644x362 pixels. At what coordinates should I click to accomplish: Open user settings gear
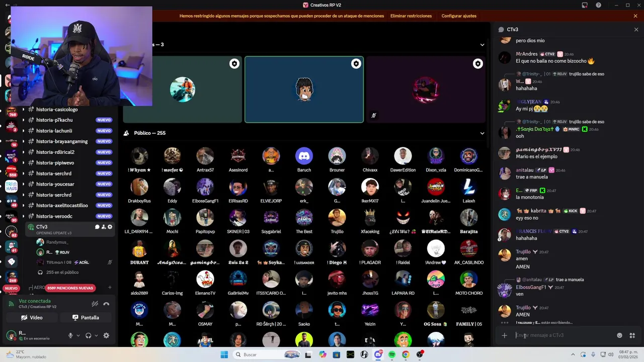[x=106, y=335]
